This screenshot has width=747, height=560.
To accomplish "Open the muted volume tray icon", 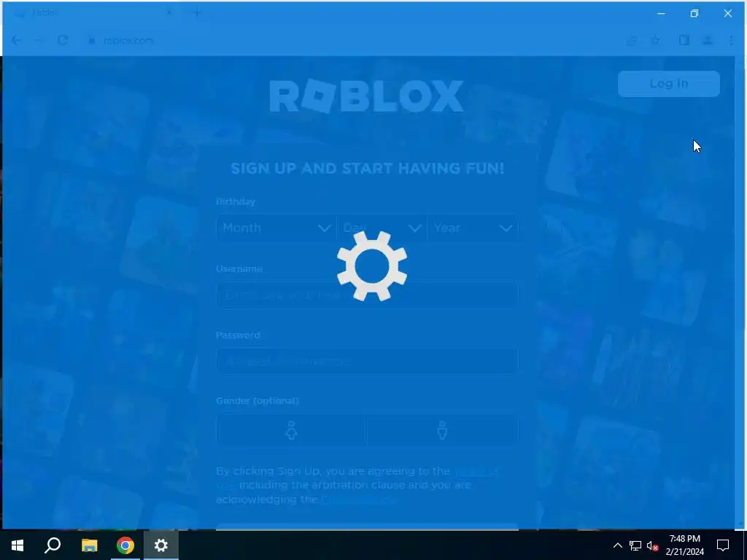I will (x=653, y=545).
